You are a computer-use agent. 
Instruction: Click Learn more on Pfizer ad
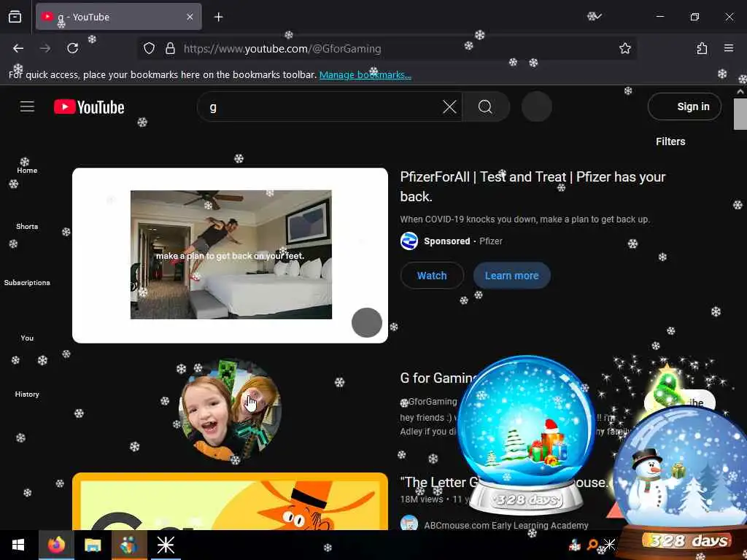pos(511,275)
